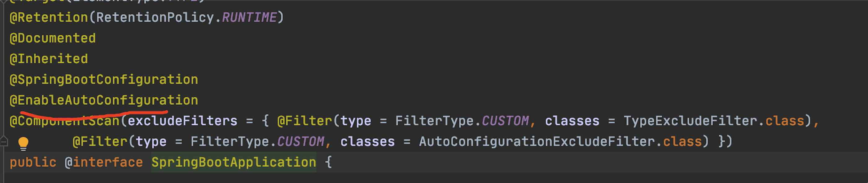Click the first @Filter annotation
The height and width of the screenshot is (183, 868).
tap(304, 121)
